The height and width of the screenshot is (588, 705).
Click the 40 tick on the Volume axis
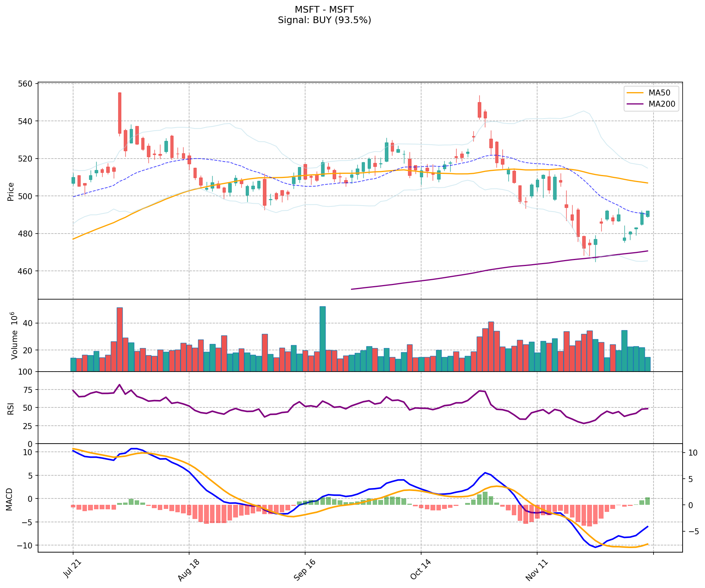pyautogui.click(x=28, y=323)
